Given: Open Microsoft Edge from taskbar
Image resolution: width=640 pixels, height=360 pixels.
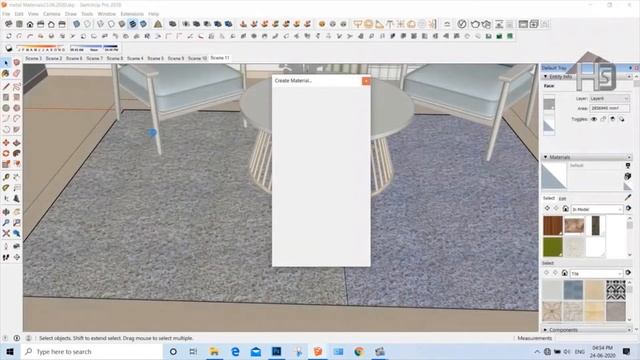Looking at the screenshot, I should click(x=235, y=351).
